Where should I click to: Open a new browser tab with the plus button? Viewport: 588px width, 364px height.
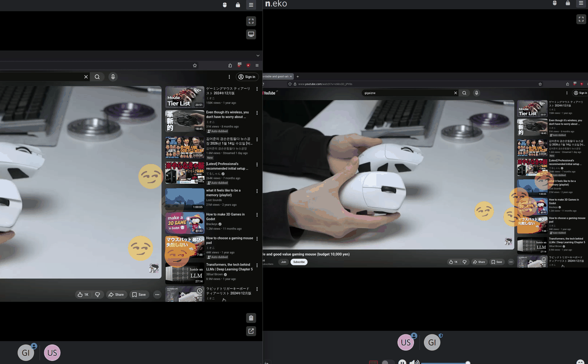coord(297,76)
